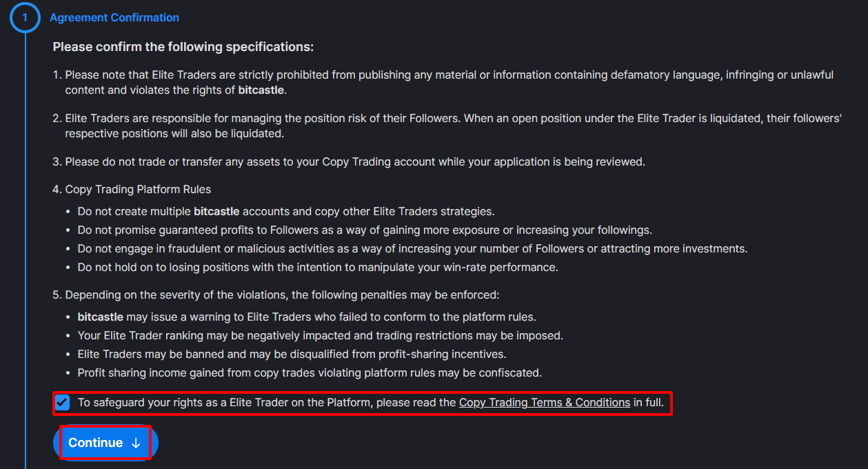Click the bullet about promising guaranteed profits

[x=365, y=230]
